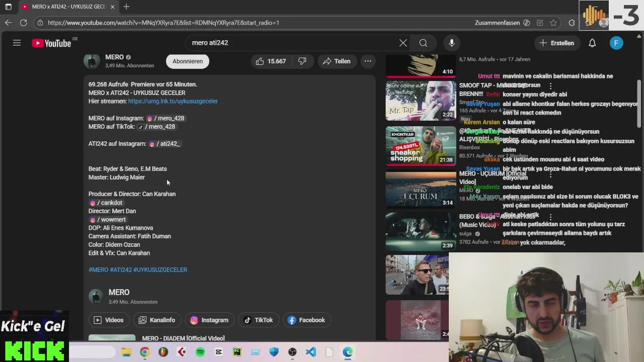Open Visual Studio Code from taskbar
Screen dimensions: 644x362
311,352
